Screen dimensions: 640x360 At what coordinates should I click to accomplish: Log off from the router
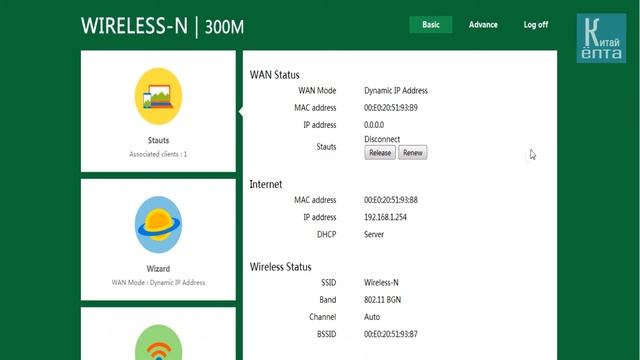536,24
